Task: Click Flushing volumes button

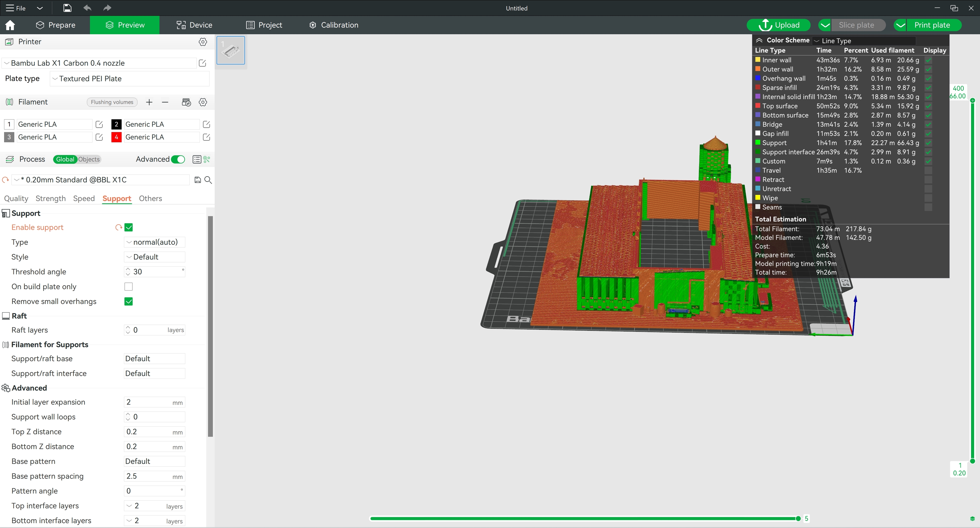Action: click(112, 102)
